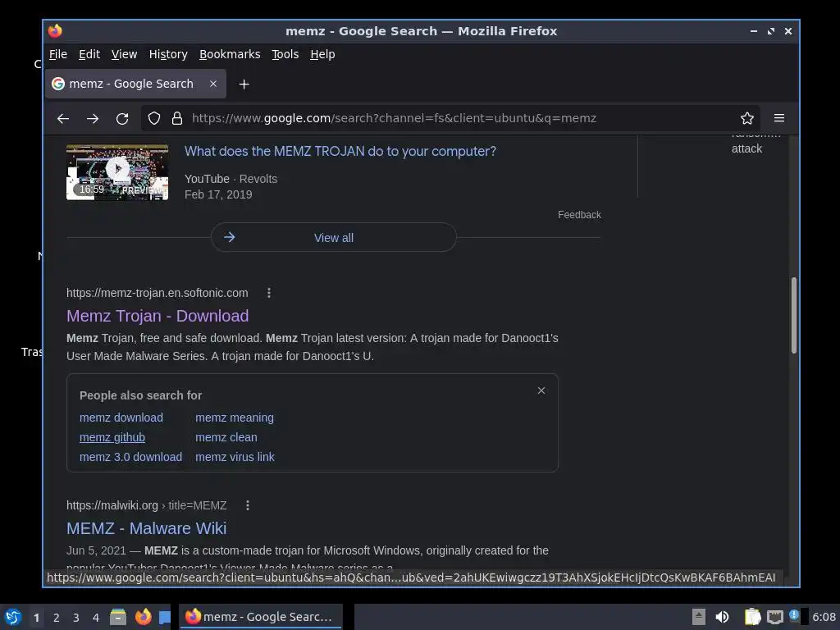
Task: Click the Firefox logo in title bar
Action: (55, 31)
